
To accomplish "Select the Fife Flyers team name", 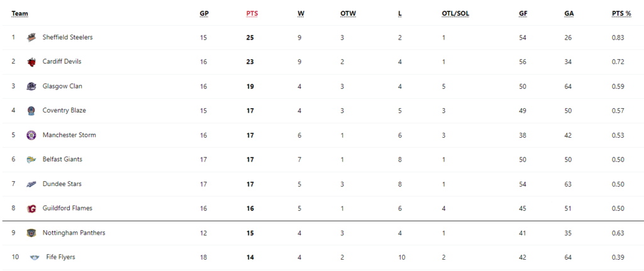I will coord(61,257).
